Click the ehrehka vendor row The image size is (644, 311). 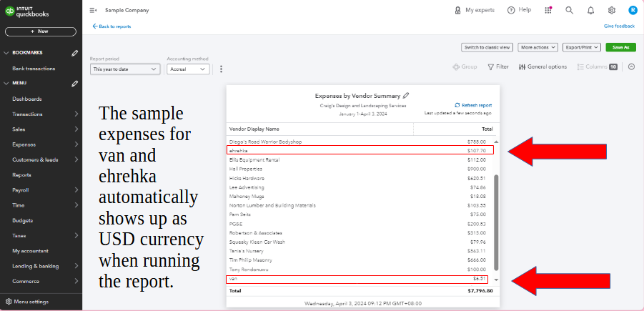coord(360,150)
